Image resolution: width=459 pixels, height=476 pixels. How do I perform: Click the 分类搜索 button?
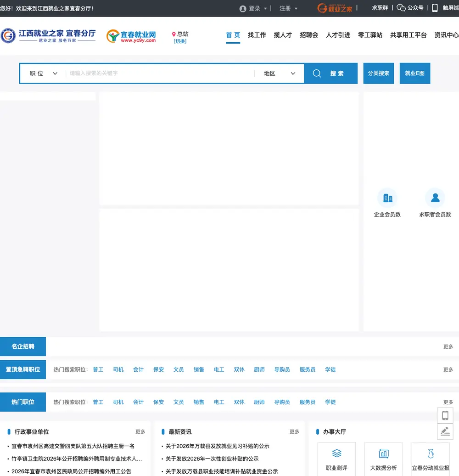tap(379, 74)
